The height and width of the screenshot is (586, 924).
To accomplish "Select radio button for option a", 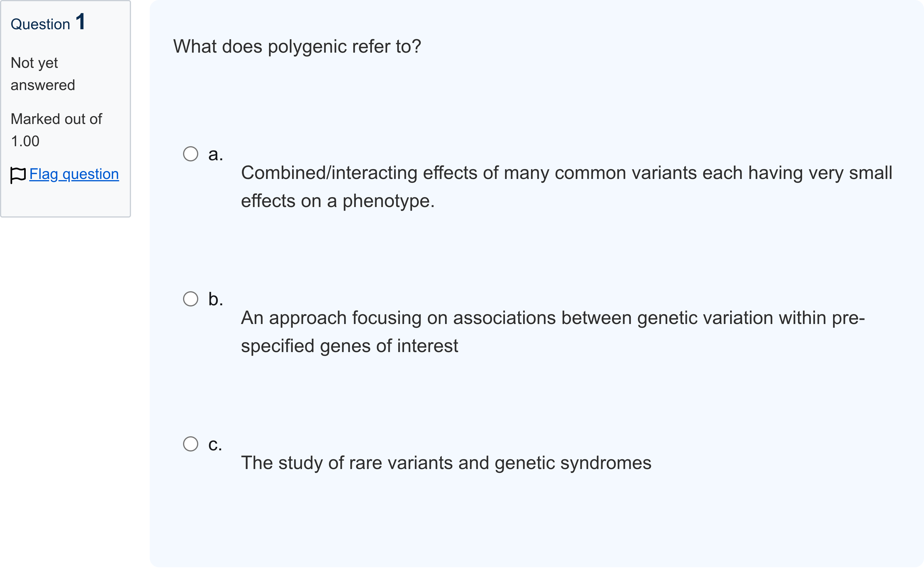I will click(x=191, y=154).
